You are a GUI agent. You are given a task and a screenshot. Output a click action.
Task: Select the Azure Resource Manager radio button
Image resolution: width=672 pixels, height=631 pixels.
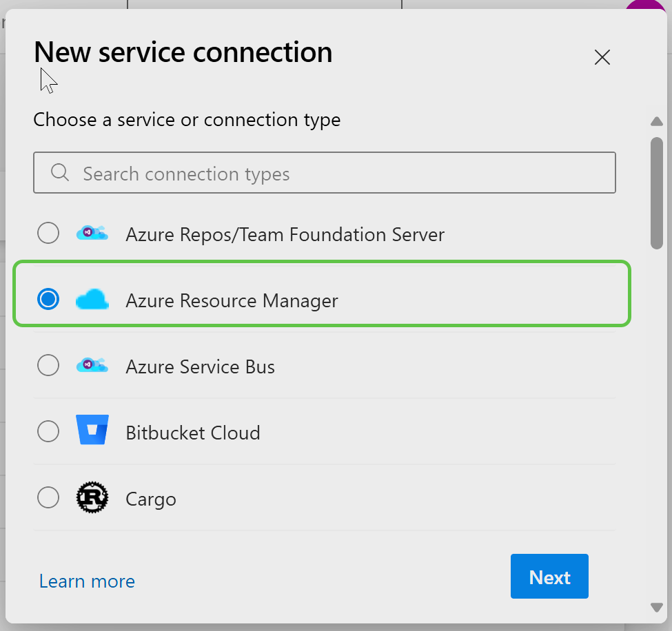click(x=48, y=299)
